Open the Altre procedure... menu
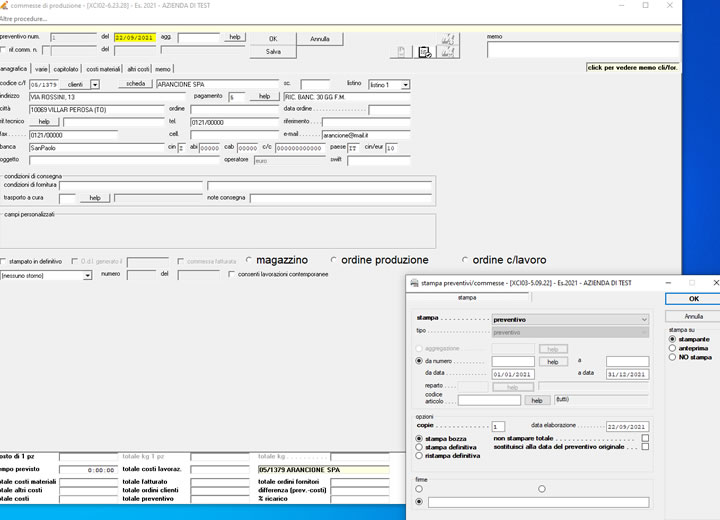This screenshot has height=520, width=720. (x=23, y=19)
